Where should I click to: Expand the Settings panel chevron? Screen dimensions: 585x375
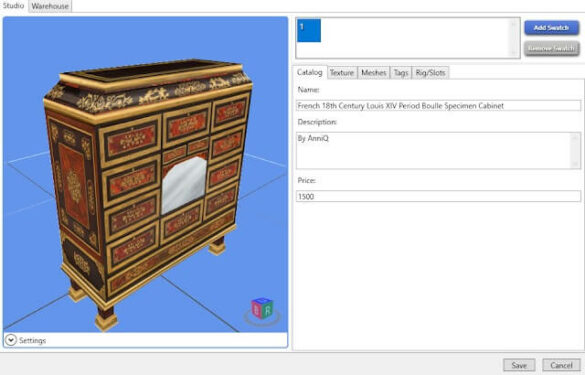tap(11, 340)
